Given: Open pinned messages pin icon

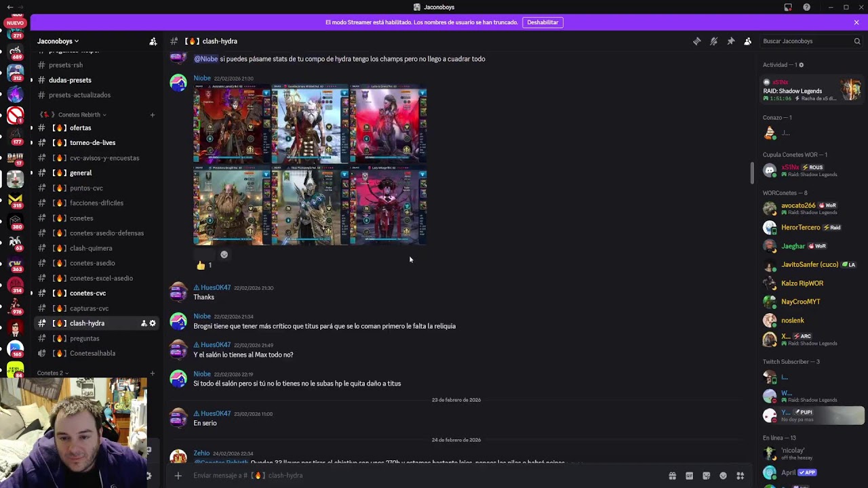Looking at the screenshot, I should [730, 41].
